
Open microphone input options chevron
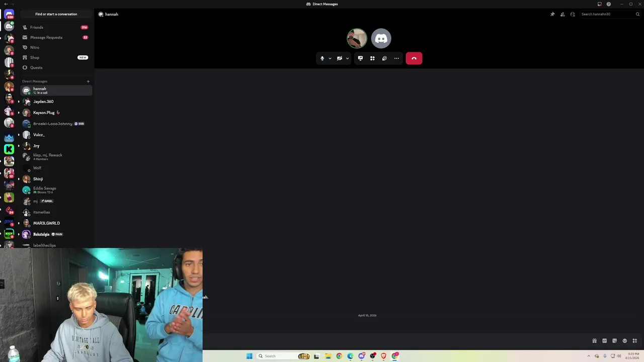(x=330, y=58)
